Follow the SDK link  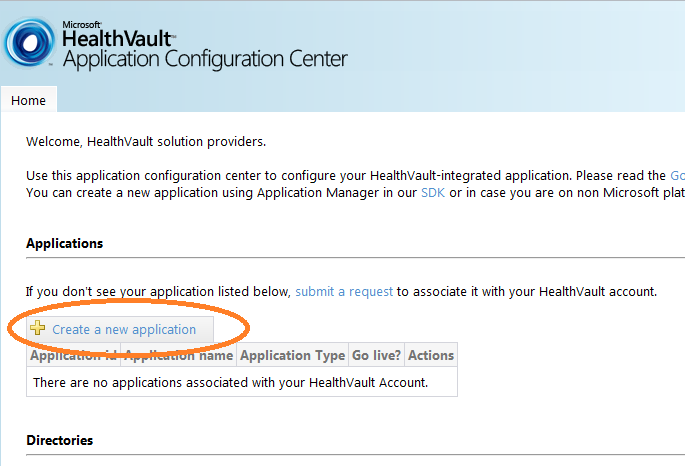point(432,193)
